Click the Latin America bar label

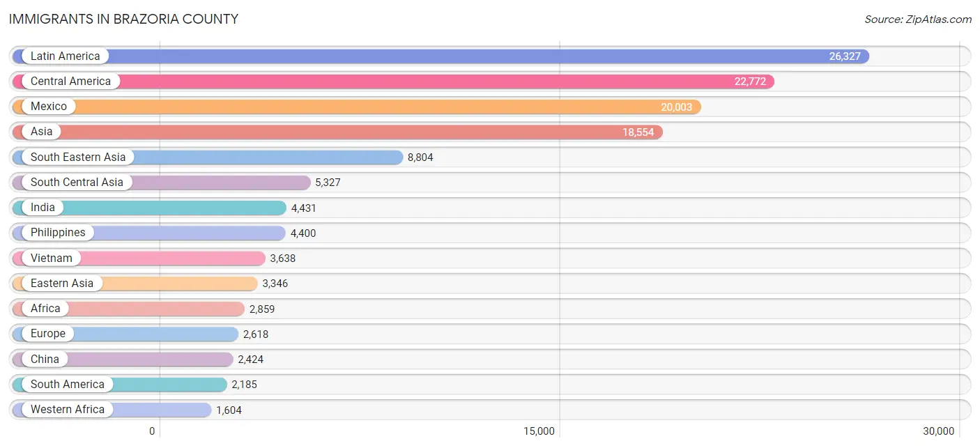(65, 56)
